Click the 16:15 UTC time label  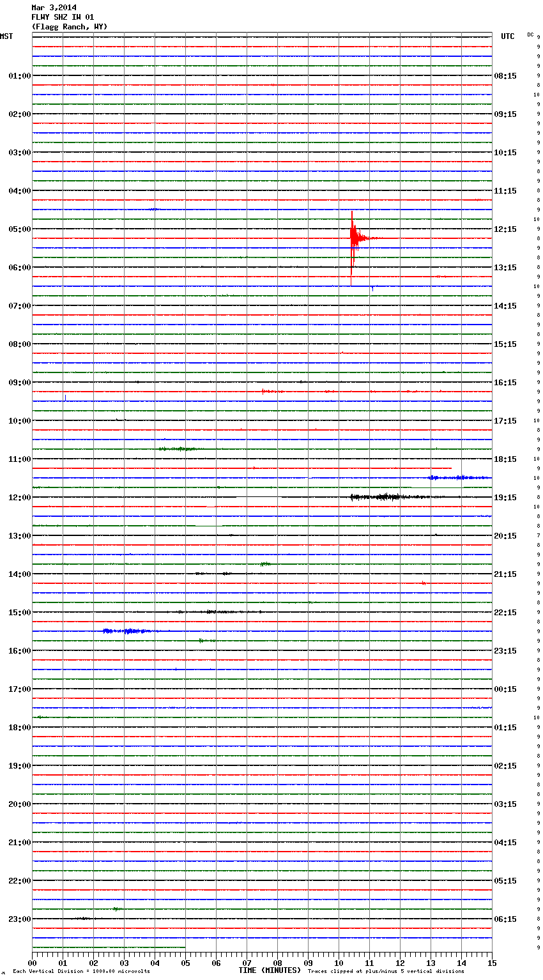(x=505, y=383)
